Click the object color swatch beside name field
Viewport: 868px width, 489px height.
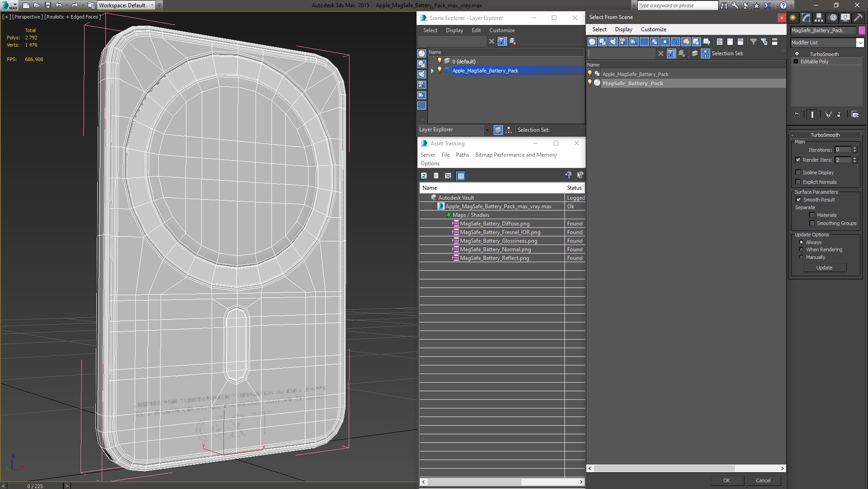click(x=862, y=30)
